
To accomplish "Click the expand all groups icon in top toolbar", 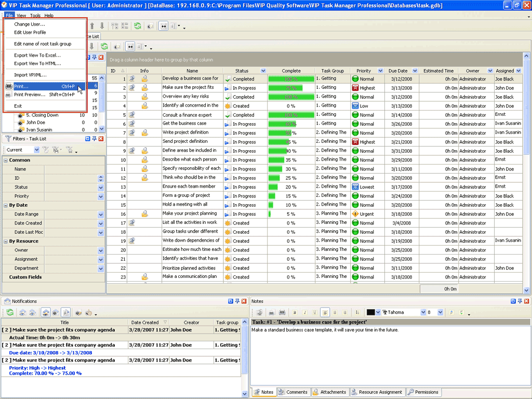I will [115, 26].
